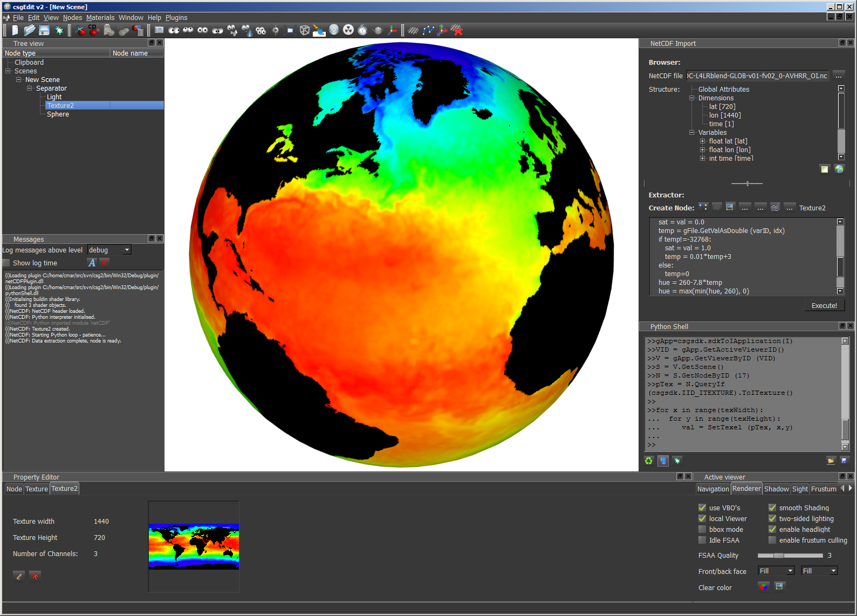Image resolution: width=857 pixels, height=616 pixels.
Task: Click the wireframe cube icon in toolbar
Action: 305,30
